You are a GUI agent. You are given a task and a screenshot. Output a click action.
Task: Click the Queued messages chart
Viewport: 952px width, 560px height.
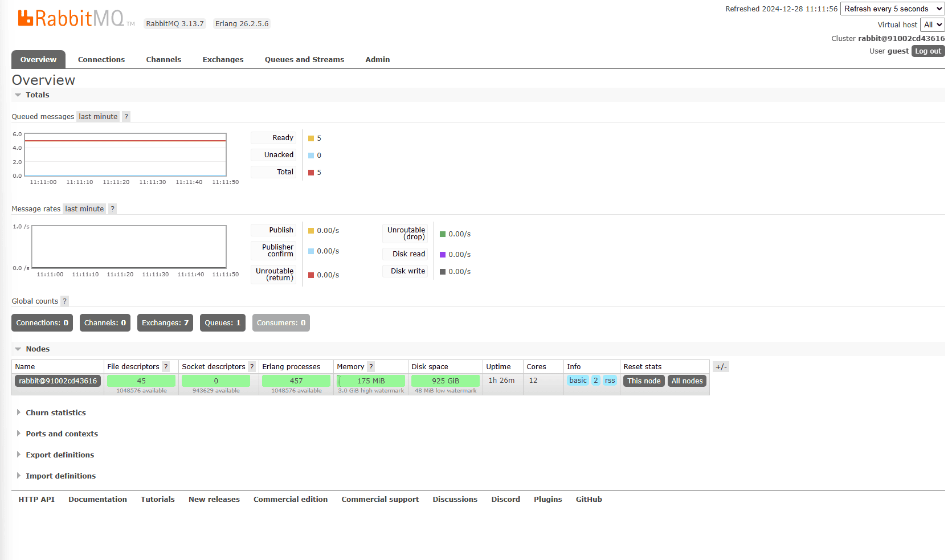point(125,155)
